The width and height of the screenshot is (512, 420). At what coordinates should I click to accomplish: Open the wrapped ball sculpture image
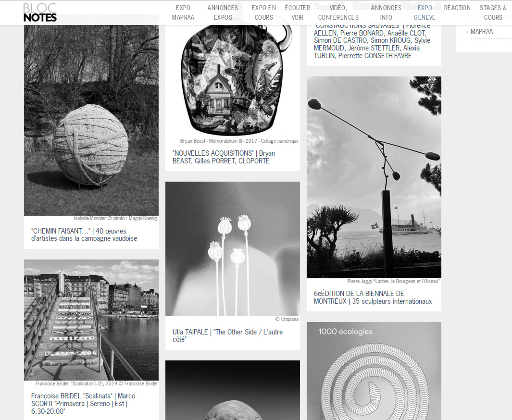coord(91,120)
